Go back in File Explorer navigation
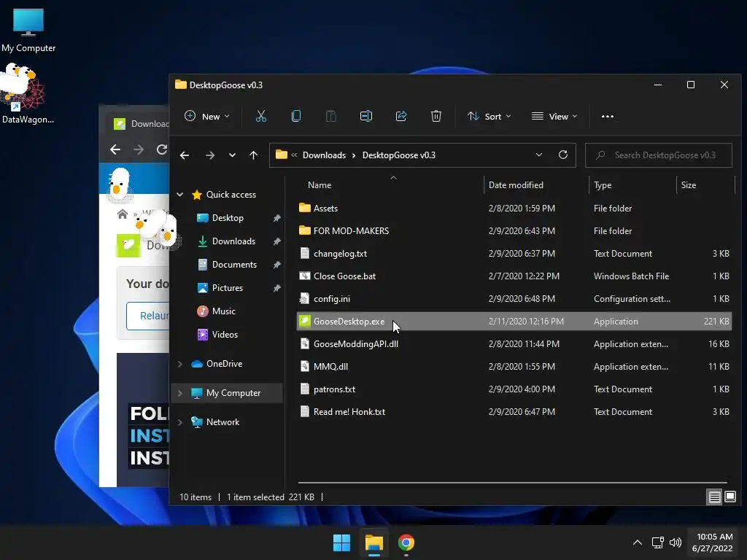Viewport: 747px width, 560px height. coord(185,155)
